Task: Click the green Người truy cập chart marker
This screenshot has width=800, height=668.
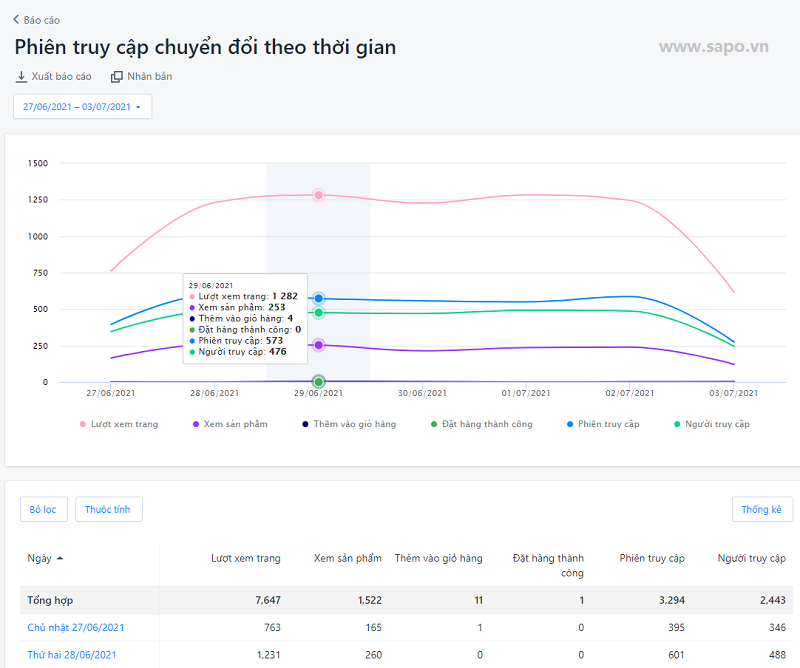Action: coord(318,313)
